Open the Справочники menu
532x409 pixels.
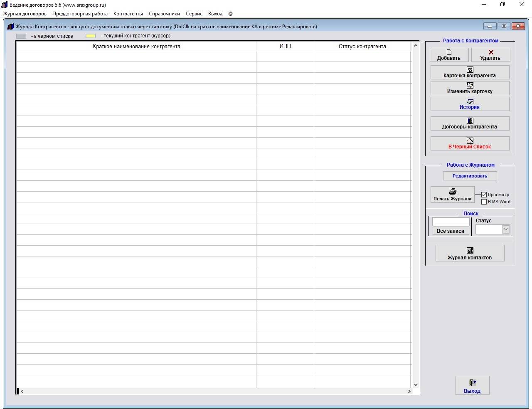[x=164, y=14]
